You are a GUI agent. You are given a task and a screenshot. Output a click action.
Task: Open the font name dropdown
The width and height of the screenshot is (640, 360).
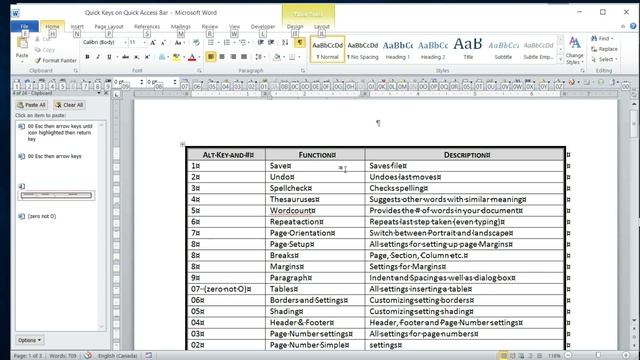point(125,42)
